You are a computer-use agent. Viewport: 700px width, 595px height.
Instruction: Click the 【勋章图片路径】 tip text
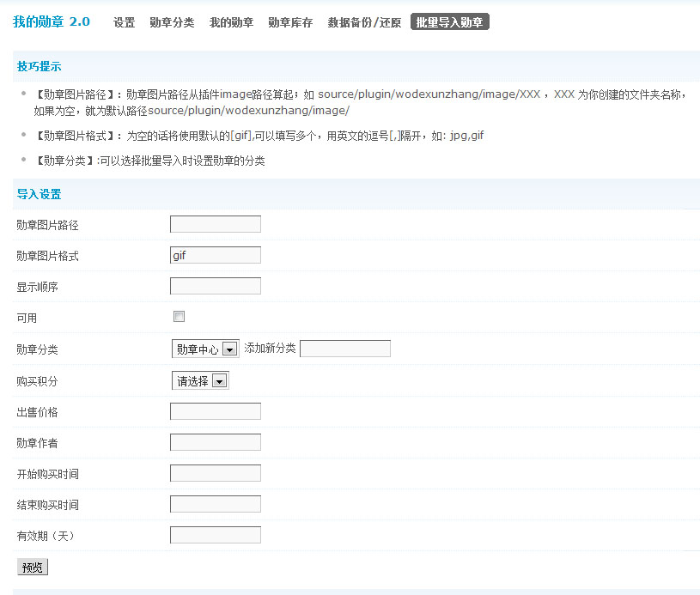[360, 102]
